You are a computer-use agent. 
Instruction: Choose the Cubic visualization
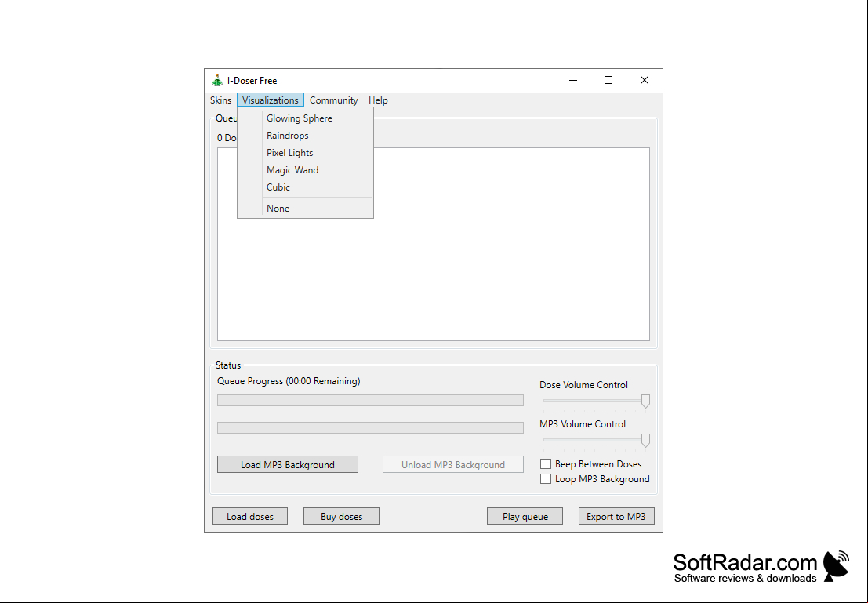(x=306, y=187)
